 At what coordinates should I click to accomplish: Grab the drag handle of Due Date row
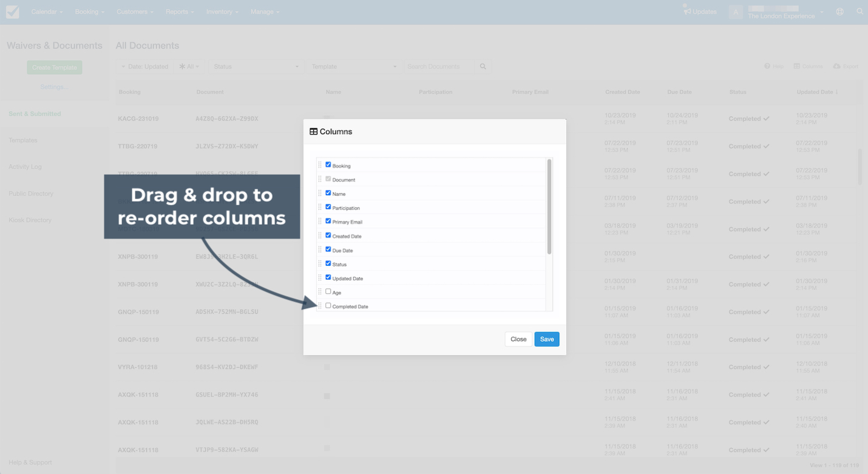tap(320, 249)
